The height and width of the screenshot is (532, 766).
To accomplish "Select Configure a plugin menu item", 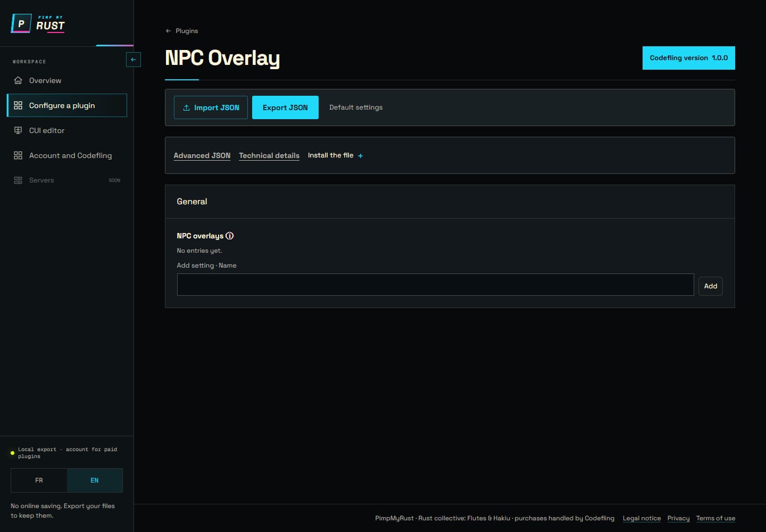I will pos(66,105).
